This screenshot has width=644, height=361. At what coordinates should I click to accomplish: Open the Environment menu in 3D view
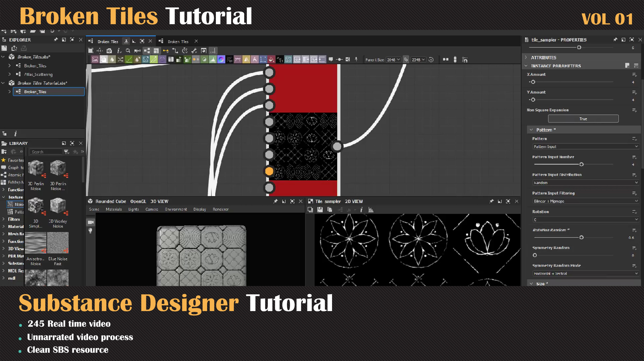(176, 209)
